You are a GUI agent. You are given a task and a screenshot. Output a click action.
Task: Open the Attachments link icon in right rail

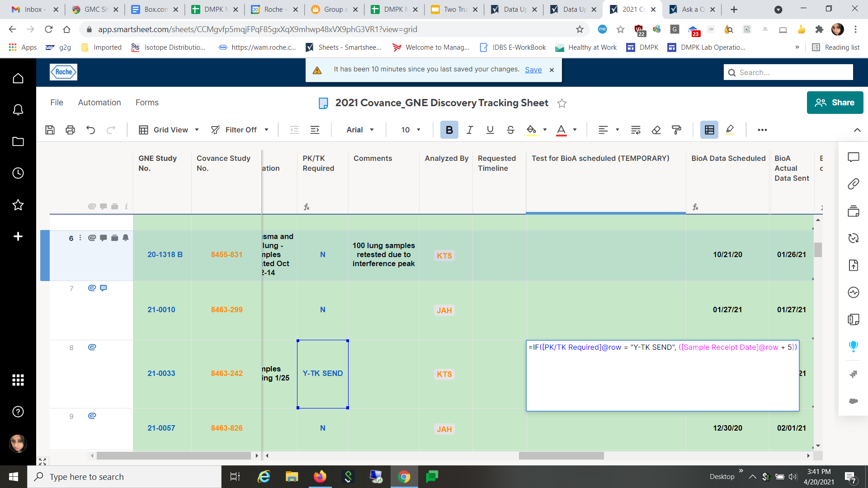[x=854, y=184]
